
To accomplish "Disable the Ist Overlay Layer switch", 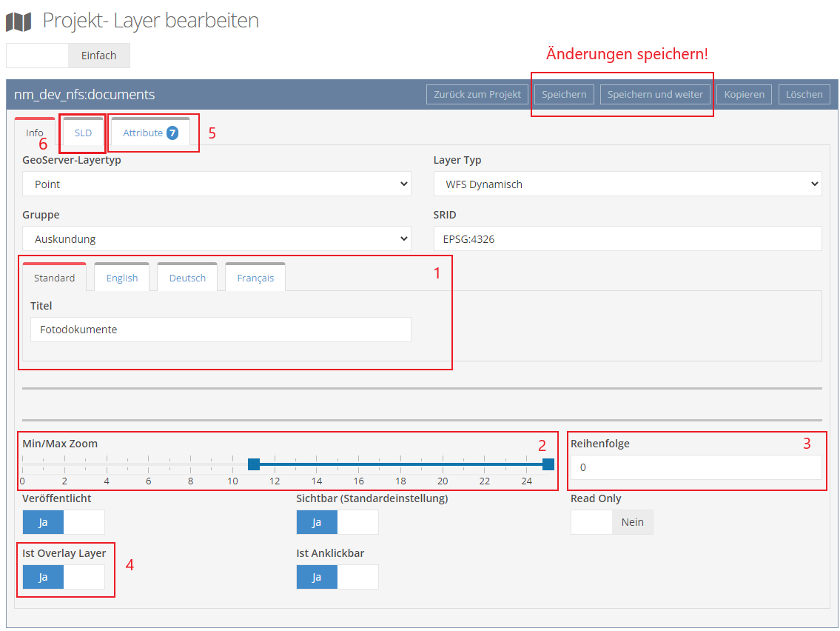I will (63, 577).
